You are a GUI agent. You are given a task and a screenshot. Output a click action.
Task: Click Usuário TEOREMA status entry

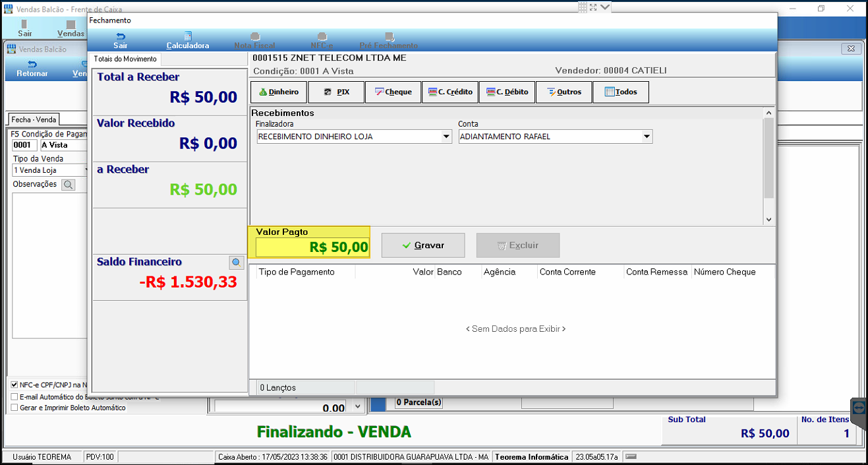pyautogui.click(x=42, y=456)
